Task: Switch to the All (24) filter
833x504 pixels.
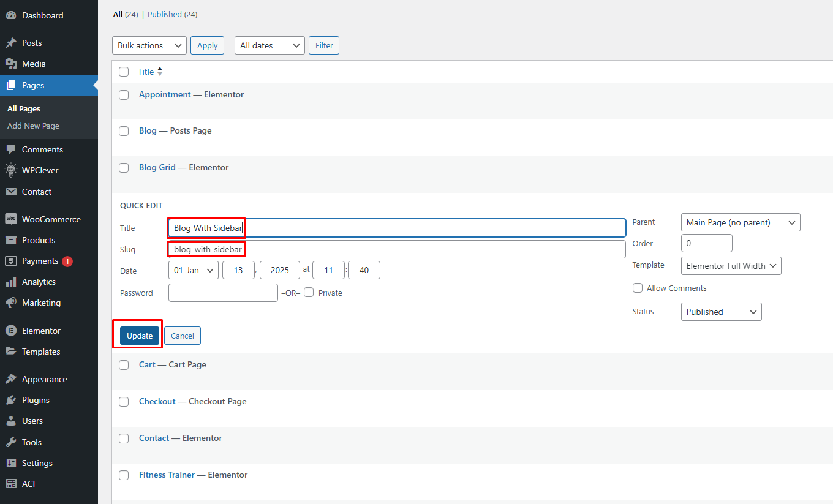Action: coord(126,14)
